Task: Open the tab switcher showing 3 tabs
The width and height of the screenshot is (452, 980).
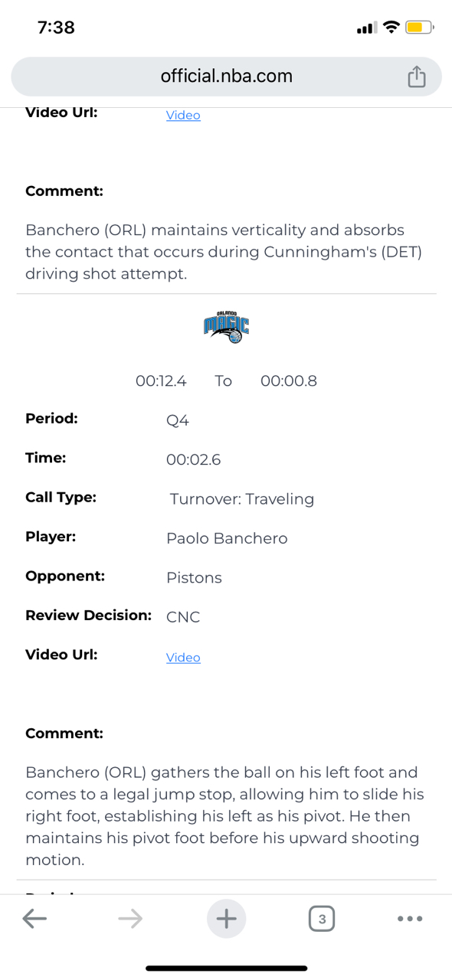Action: point(322,918)
